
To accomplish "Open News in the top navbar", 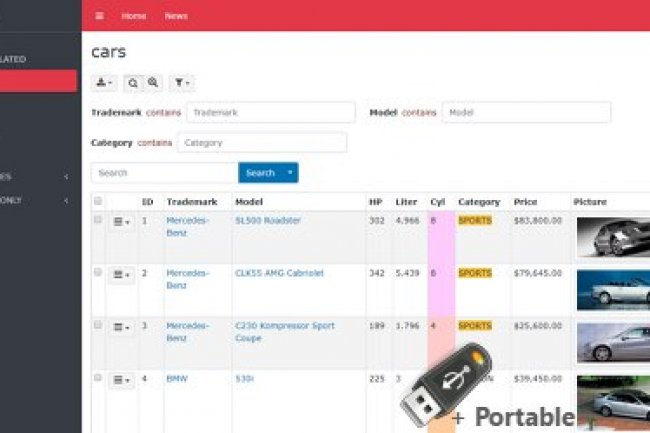I will (176, 16).
